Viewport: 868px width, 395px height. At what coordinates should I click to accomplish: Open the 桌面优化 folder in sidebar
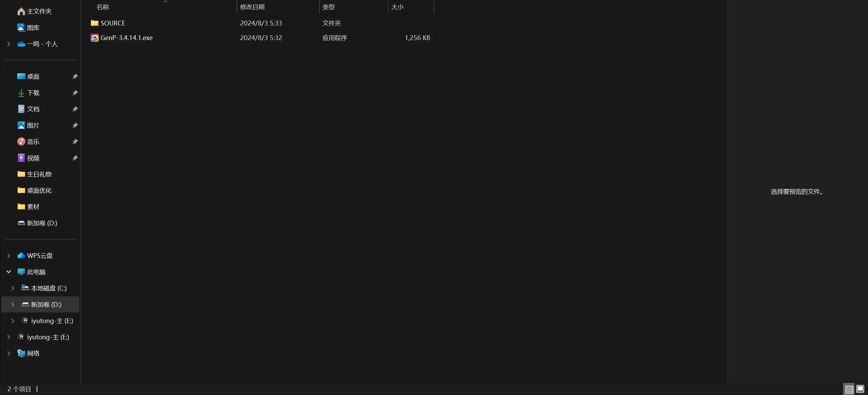coord(39,190)
